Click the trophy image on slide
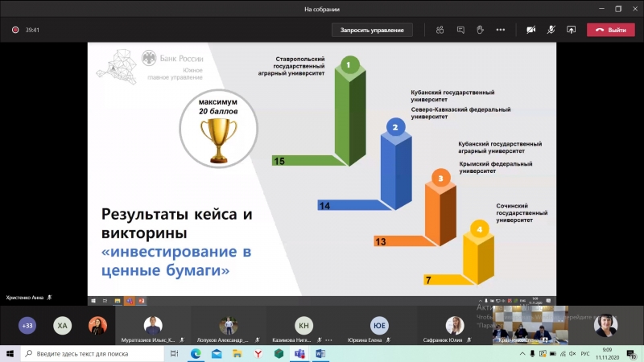 coord(218,141)
